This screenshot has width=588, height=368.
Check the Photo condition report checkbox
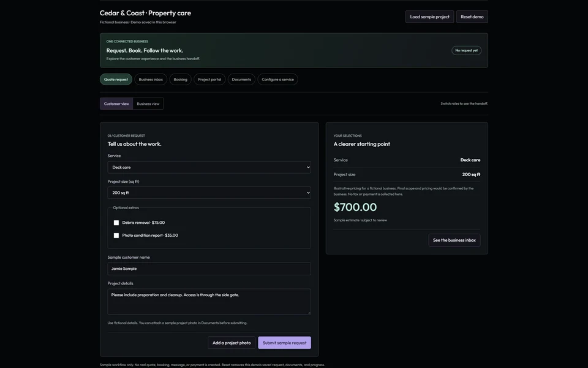(x=116, y=236)
